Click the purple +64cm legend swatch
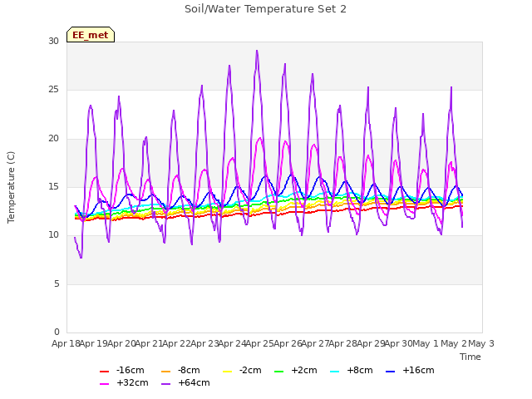 click(165, 384)
